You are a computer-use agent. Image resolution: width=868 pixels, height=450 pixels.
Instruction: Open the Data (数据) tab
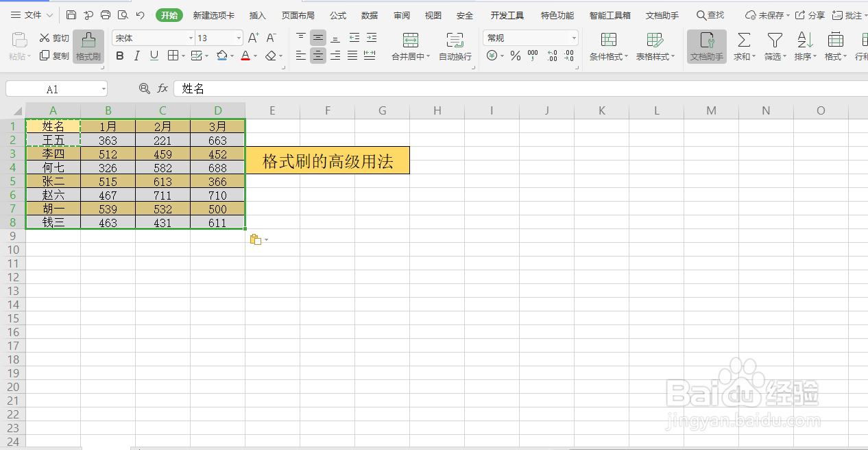pyautogui.click(x=370, y=15)
